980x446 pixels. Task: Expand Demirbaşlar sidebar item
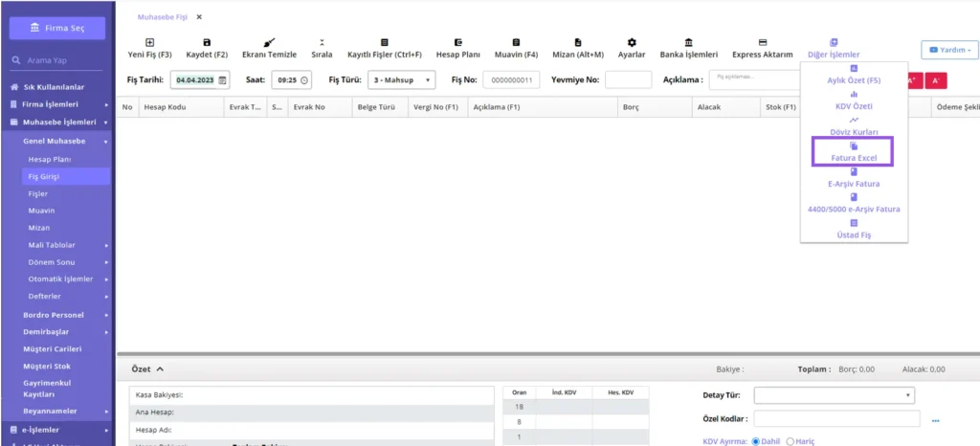click(x=64, y=332)
